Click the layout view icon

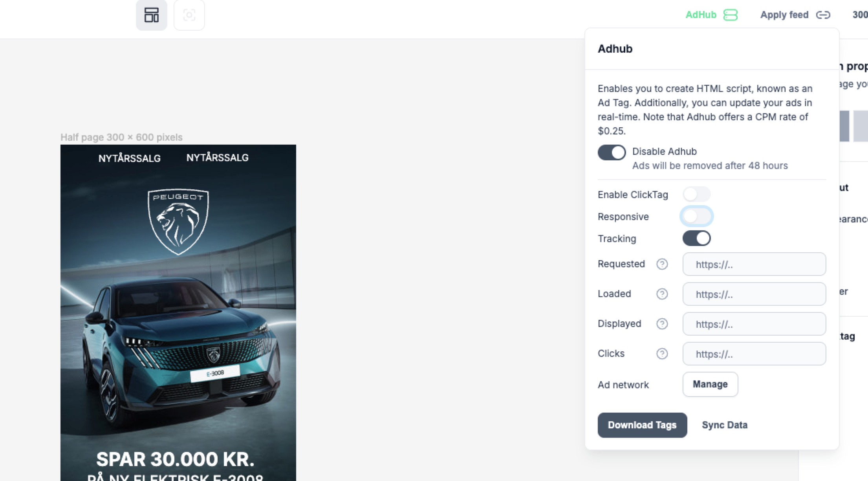pos(151,15)
